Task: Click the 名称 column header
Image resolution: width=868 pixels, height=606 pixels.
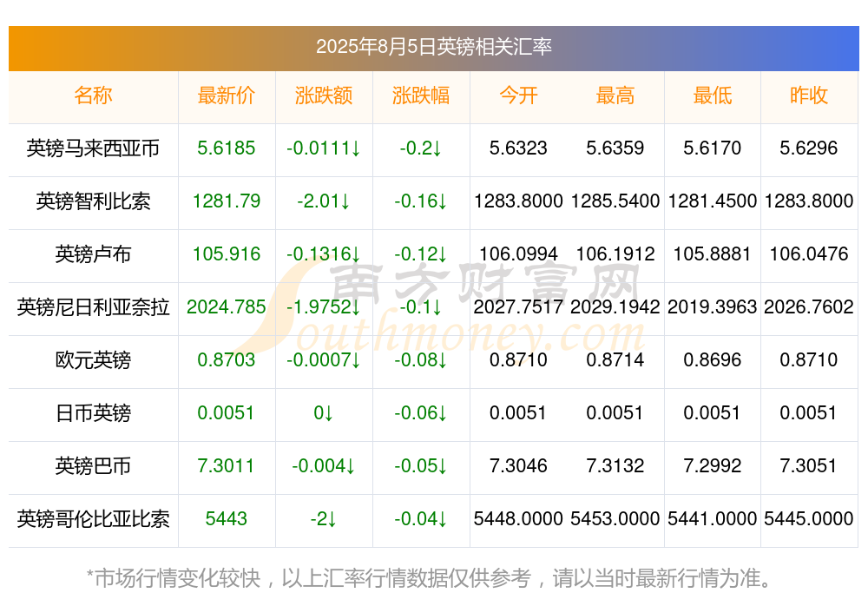Action: click(x=93, y=96)
